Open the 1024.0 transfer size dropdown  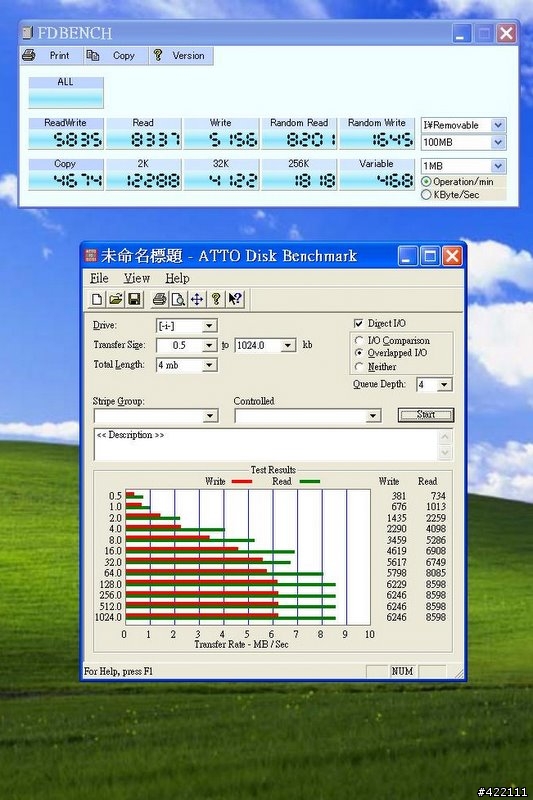click(x=288, y=345)
